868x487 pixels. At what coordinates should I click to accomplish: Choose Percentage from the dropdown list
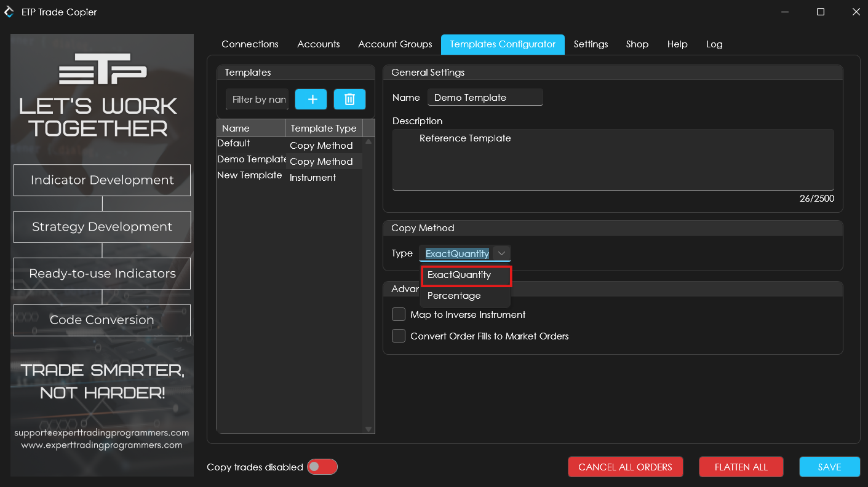(x=466, y=296)
